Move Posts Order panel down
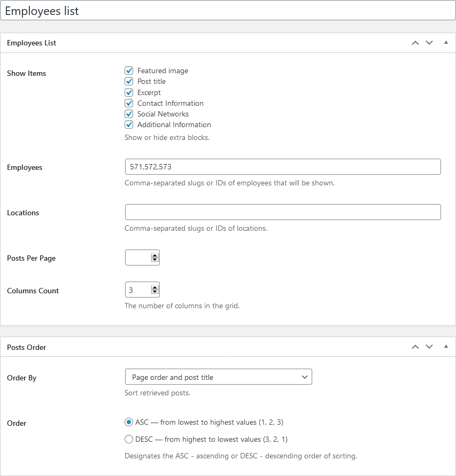This screenshot has width=456, height=476. pos(429,347)
